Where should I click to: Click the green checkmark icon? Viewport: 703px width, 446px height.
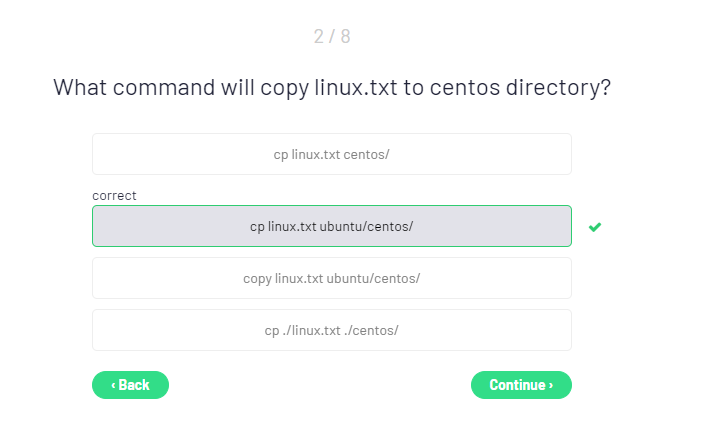click(x=595, y=227)
